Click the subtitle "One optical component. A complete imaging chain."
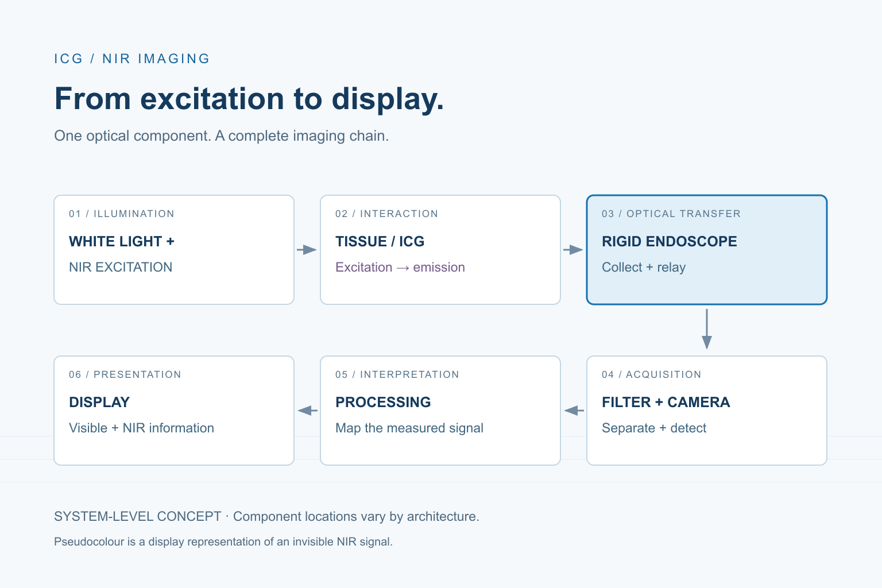Viewport: 882px width, 588px height. [x=222, y=136]
